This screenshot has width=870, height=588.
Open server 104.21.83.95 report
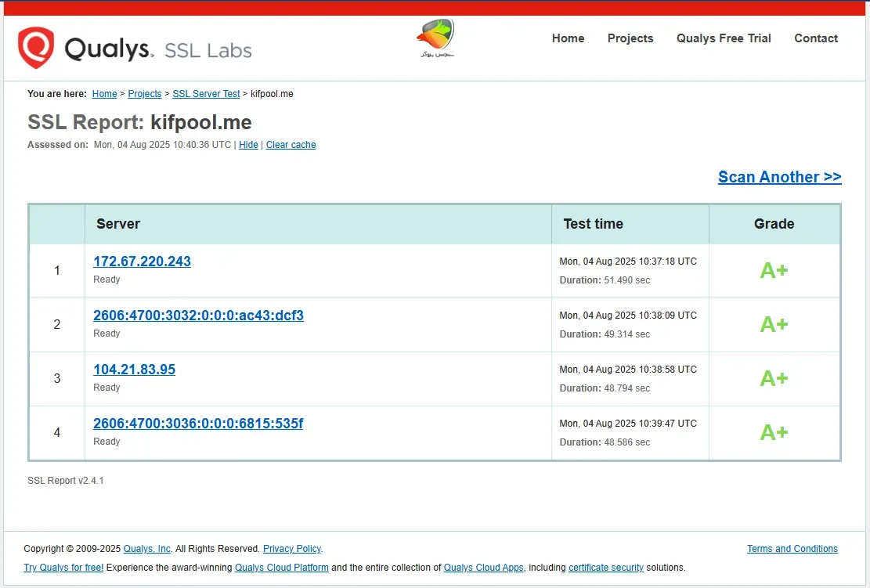(134, 370)
